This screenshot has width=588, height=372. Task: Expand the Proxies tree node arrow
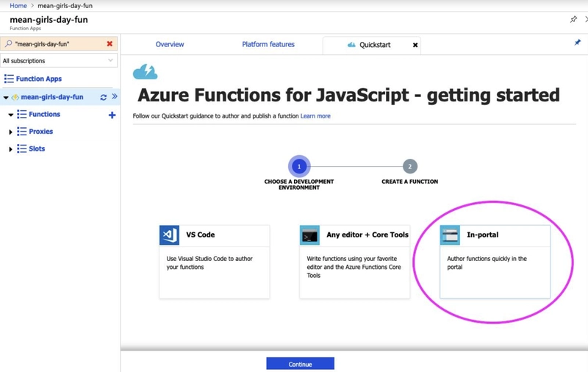pyautogui.click(x=10, y=132)
